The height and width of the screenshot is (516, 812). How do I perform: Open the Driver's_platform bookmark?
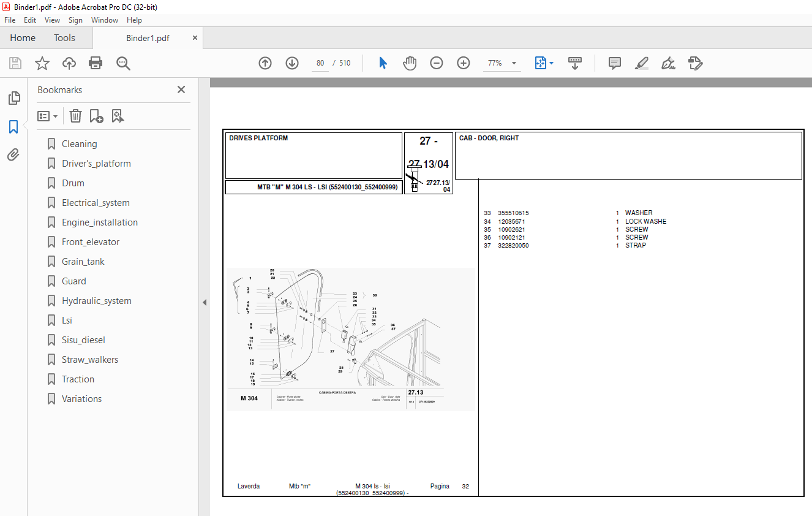[x=96, y=164]
